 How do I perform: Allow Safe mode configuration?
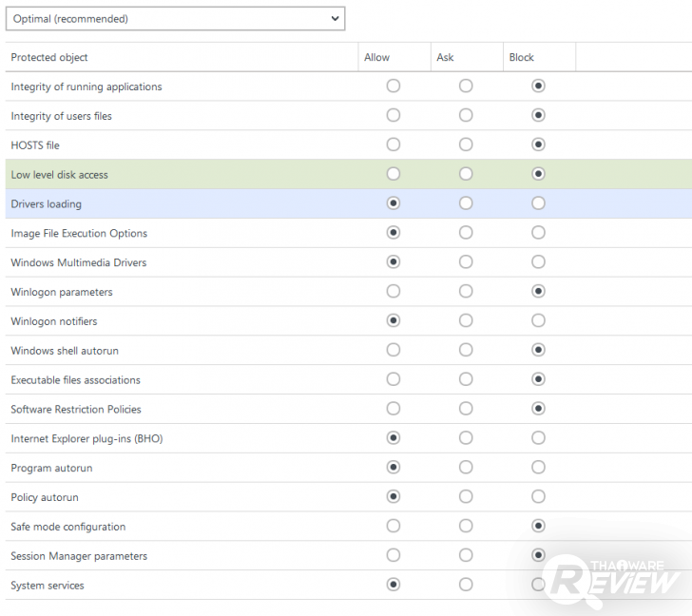(x=394, y=526)
